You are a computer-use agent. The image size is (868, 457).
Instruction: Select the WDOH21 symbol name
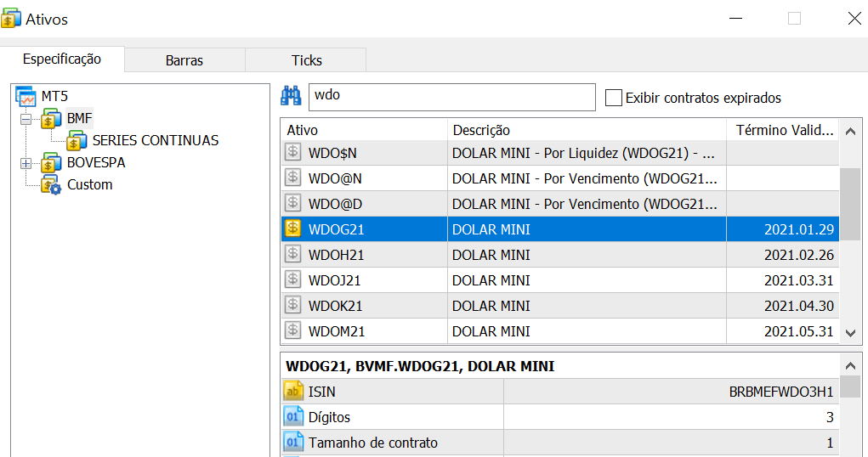(336, 255)
